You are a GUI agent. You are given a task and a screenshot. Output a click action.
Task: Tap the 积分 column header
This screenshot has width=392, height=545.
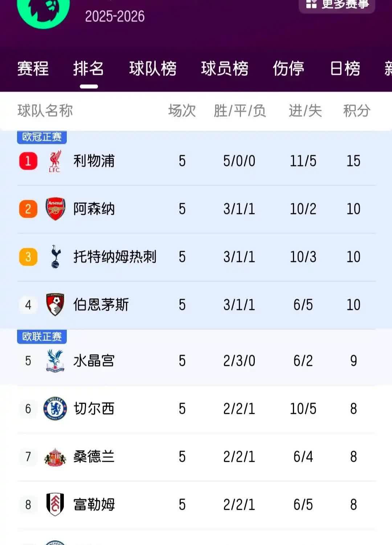(356, 111)
